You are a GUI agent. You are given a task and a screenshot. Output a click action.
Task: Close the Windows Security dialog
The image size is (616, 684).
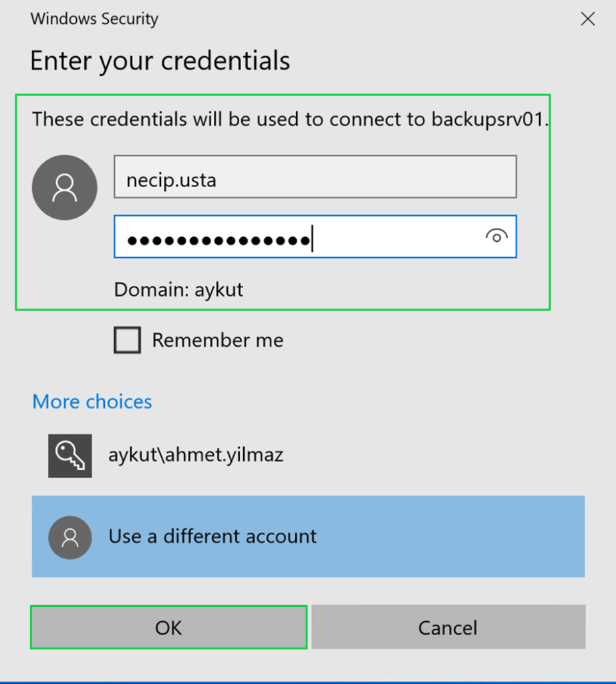pos(588,19)
